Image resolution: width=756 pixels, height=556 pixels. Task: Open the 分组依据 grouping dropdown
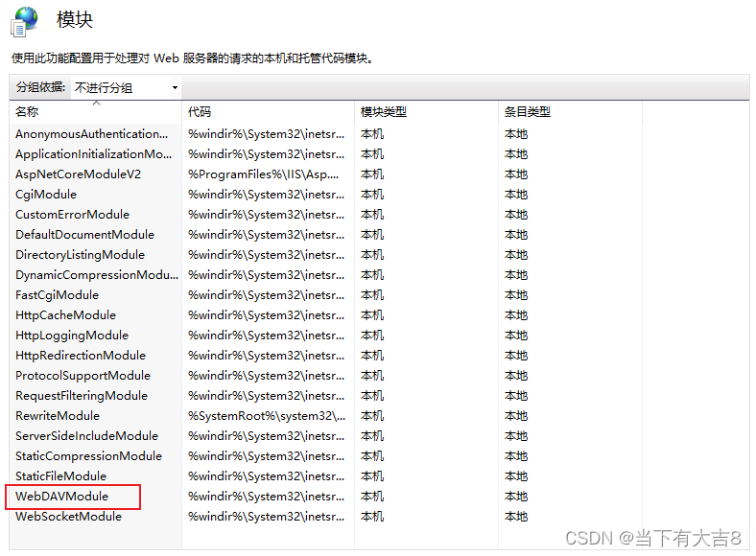coord(127,88)
